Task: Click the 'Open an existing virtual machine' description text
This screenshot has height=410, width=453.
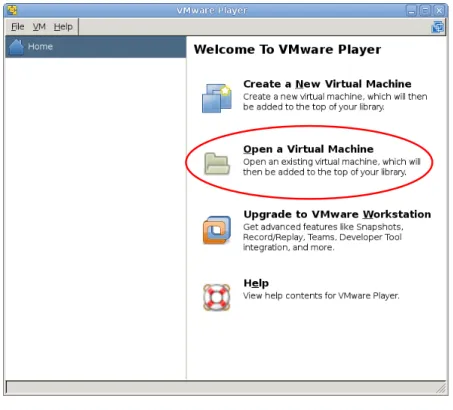Action: (x=332, y=167)
